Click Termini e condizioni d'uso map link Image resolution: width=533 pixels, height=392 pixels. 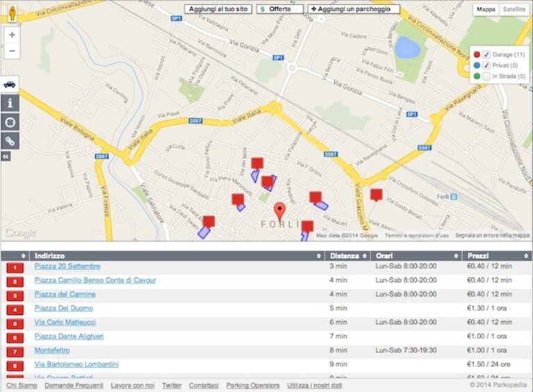coord(417,235)
